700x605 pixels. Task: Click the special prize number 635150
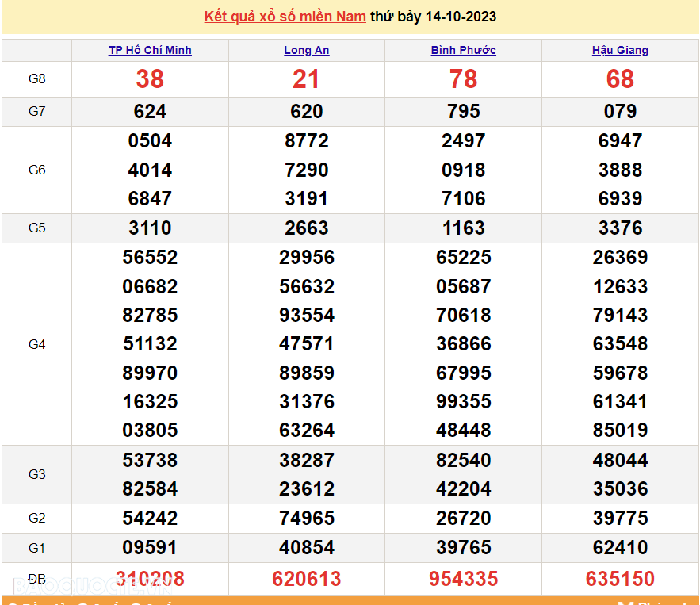(620, 579)
